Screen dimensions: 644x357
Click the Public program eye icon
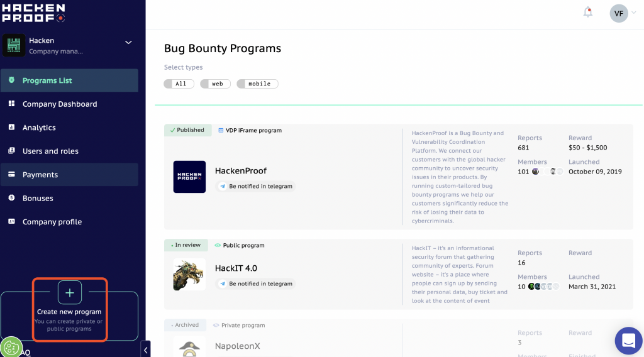point(218,245)
